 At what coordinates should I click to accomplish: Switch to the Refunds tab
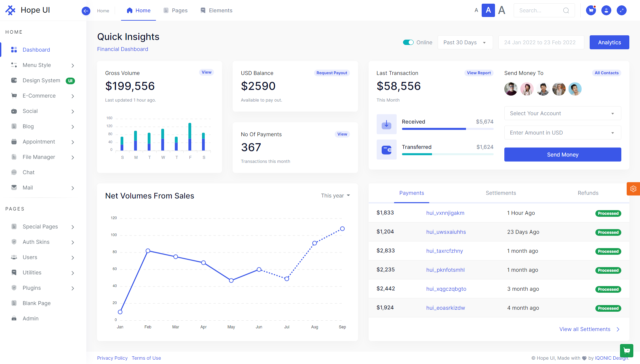pyautogui.click(x=588, y=193)
